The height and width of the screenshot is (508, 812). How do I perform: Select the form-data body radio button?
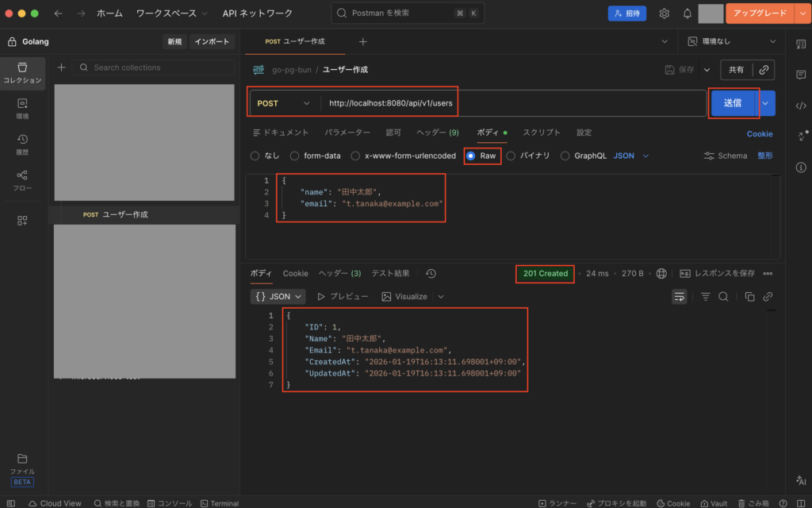tap(295, 156)
